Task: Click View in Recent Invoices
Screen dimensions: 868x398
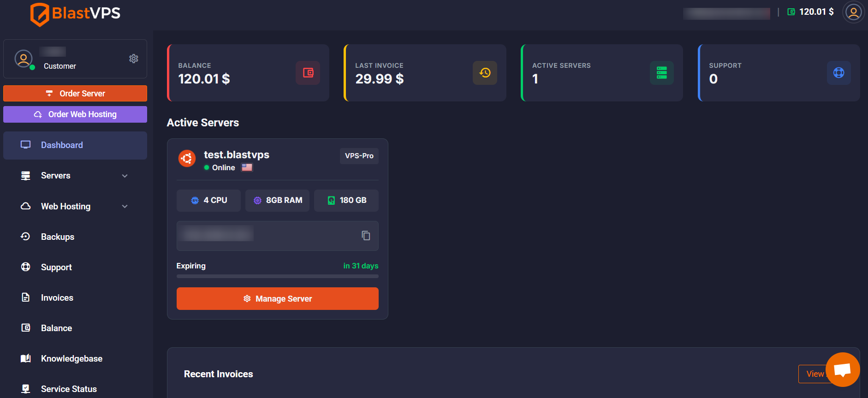Action: click(x=814, y=374)
